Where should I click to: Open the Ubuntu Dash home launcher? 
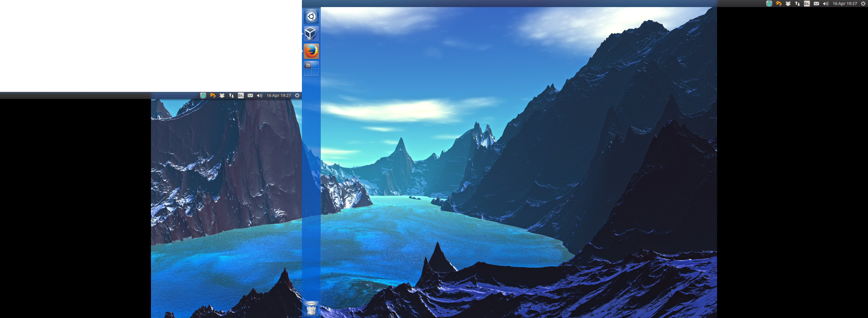(x=311, y=16)
